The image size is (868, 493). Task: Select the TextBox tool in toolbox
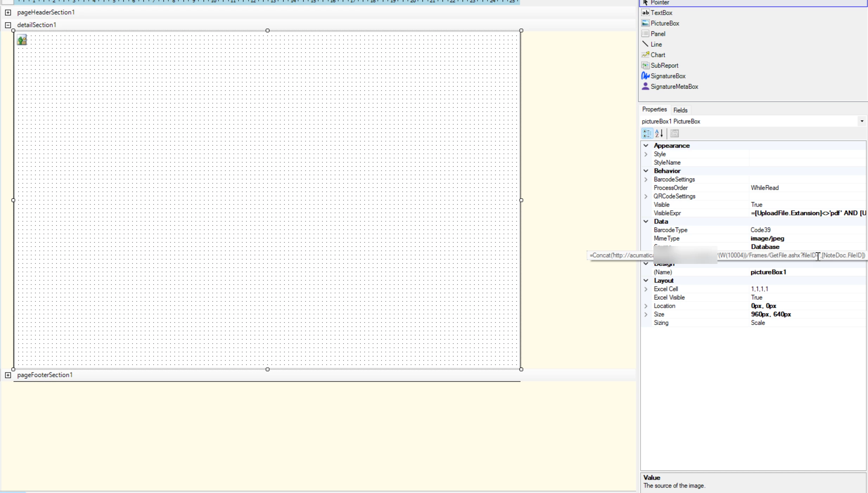[x=661, y=13]
